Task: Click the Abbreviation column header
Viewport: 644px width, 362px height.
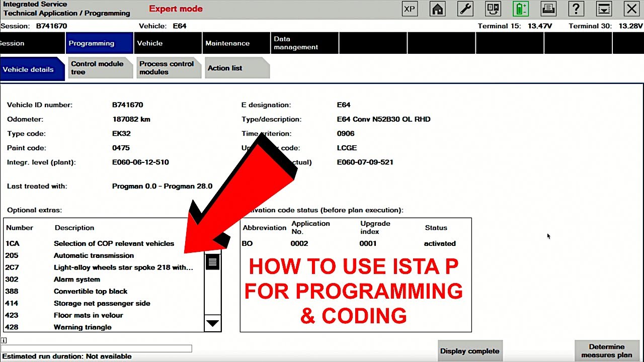Action: (265, 228)
